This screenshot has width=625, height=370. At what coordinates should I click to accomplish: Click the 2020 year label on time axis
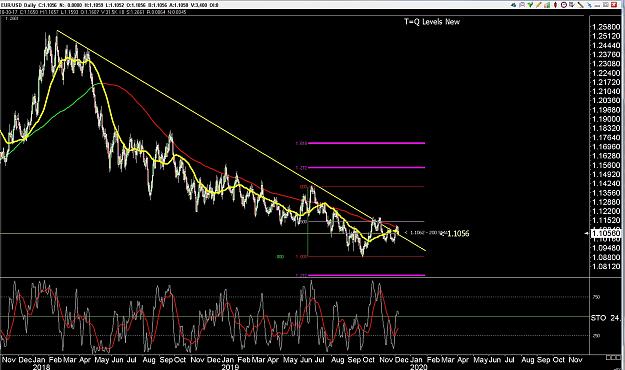pyautogui.click(x=419, y=367)
